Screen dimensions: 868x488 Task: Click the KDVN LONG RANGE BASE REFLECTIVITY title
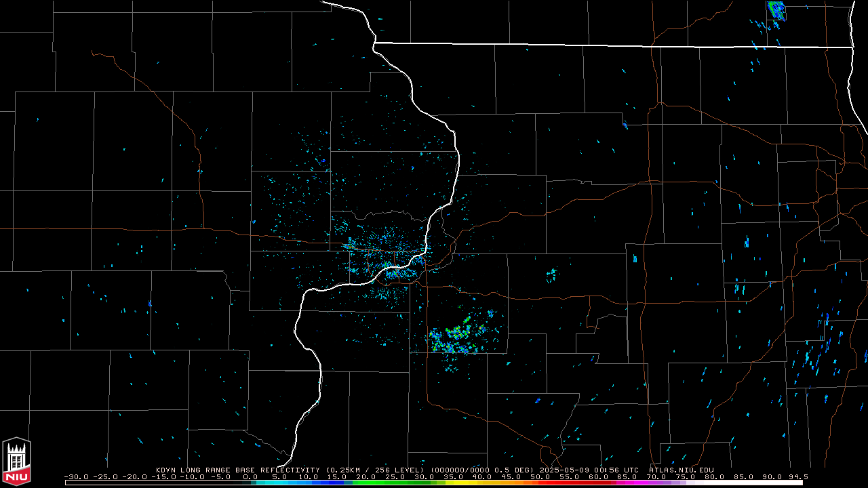coord(239,470)
